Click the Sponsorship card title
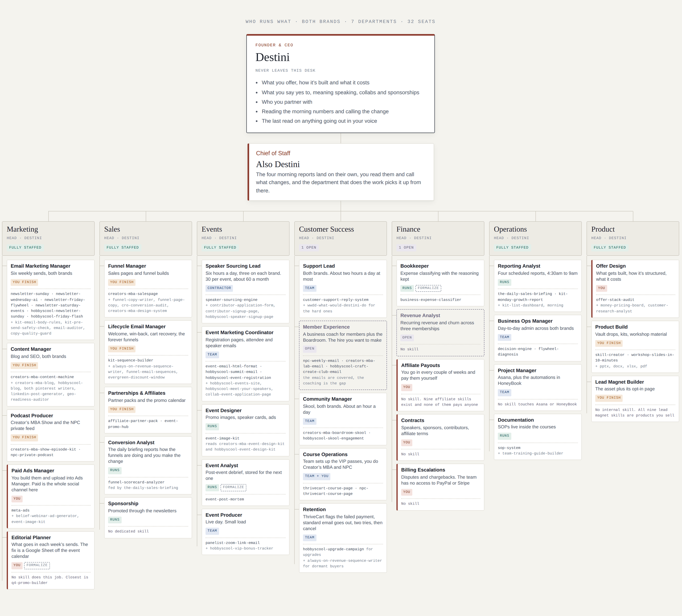The height and width of the screenshot is (616, 682). [123, 504]
